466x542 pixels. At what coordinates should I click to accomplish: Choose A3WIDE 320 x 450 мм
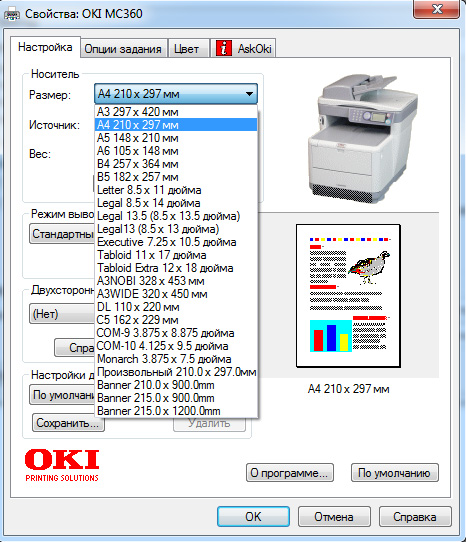pos(176,294)
